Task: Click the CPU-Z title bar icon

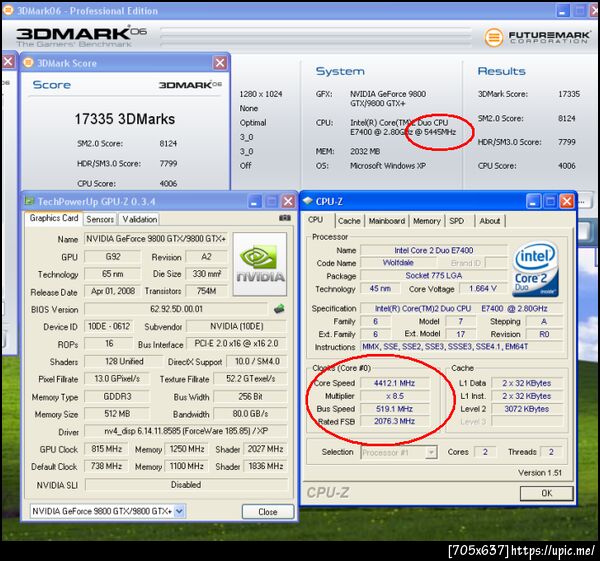Action: tap(308, 201)
